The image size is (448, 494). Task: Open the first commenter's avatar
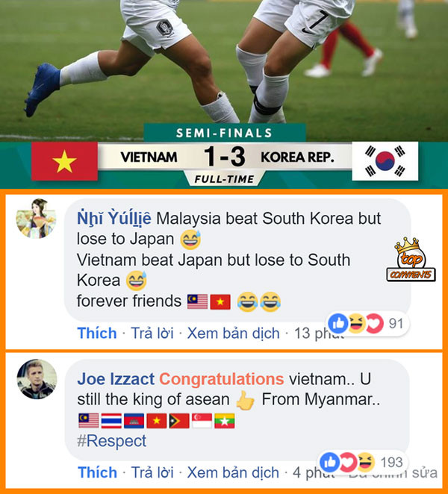(x=37, y=218)
